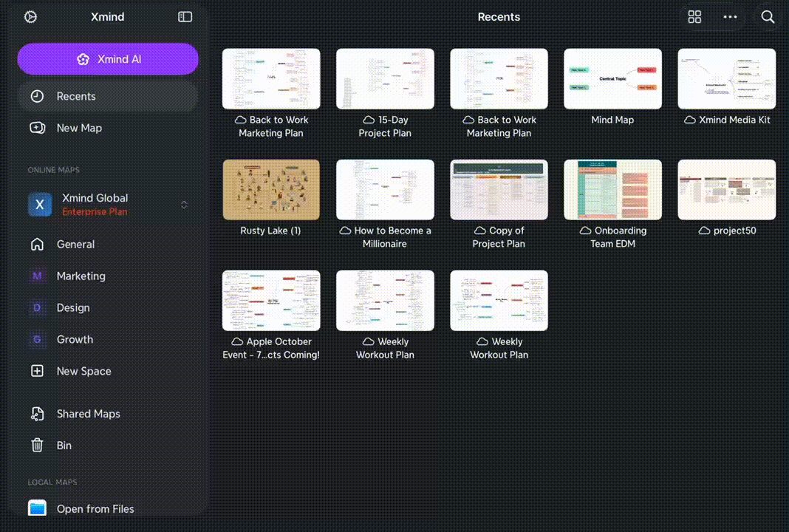Click the Xmind Media Kit title
Viewport: 789px width, 532px height.
tap(734, 120)
